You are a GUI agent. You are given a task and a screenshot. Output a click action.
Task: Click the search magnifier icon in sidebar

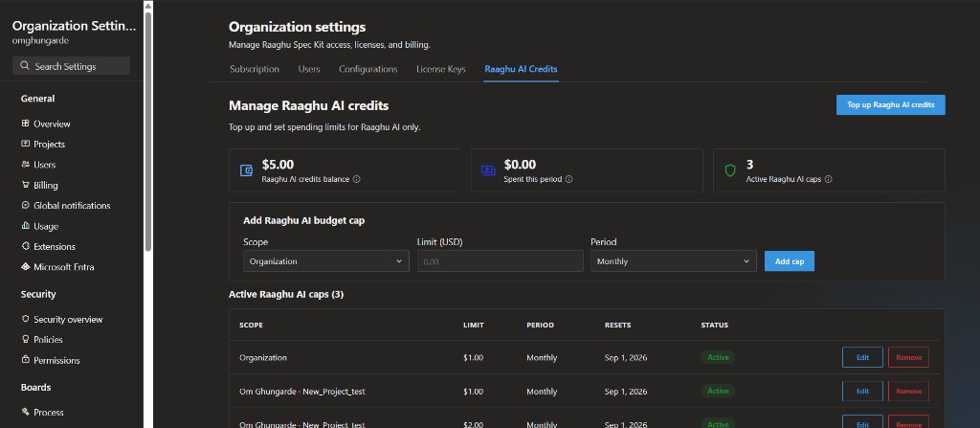[24, 66]
